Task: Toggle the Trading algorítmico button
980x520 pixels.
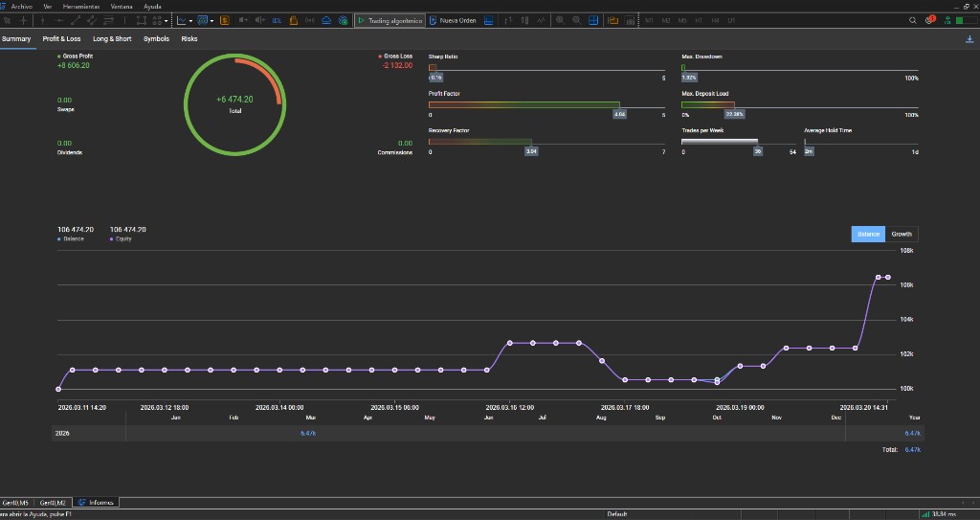Action: tap(389, 20)
